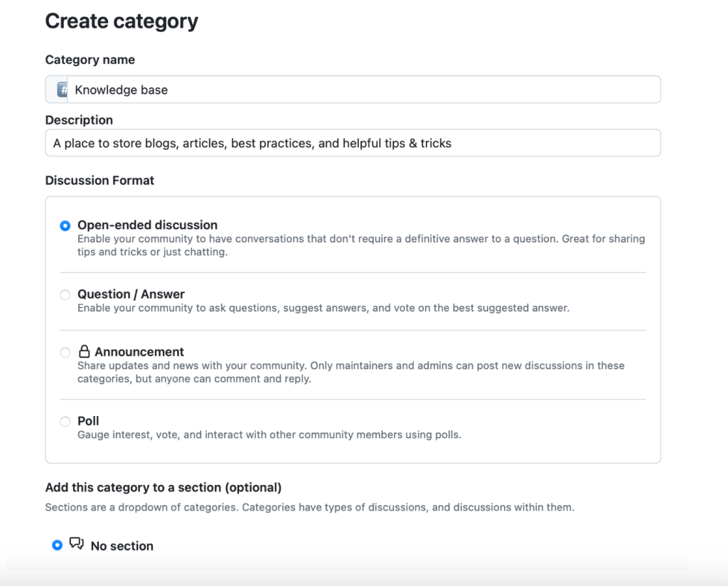Click the Category name input field
The image size is (728, 586).
(355, 90)
